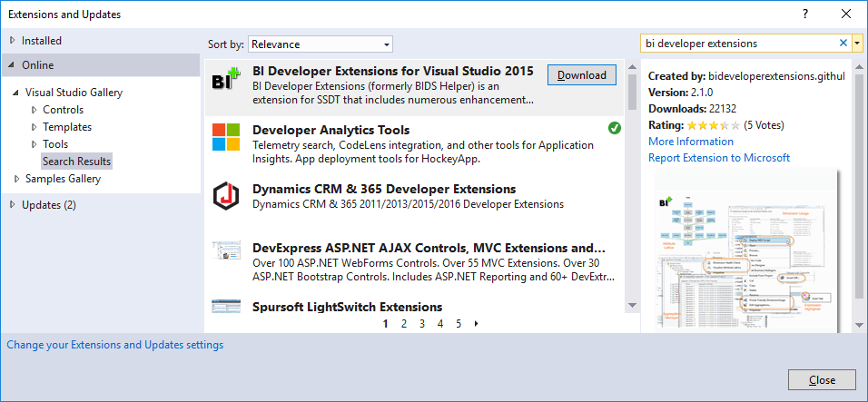Click the BI Developer Extensions logo icon

coord(227,80)
